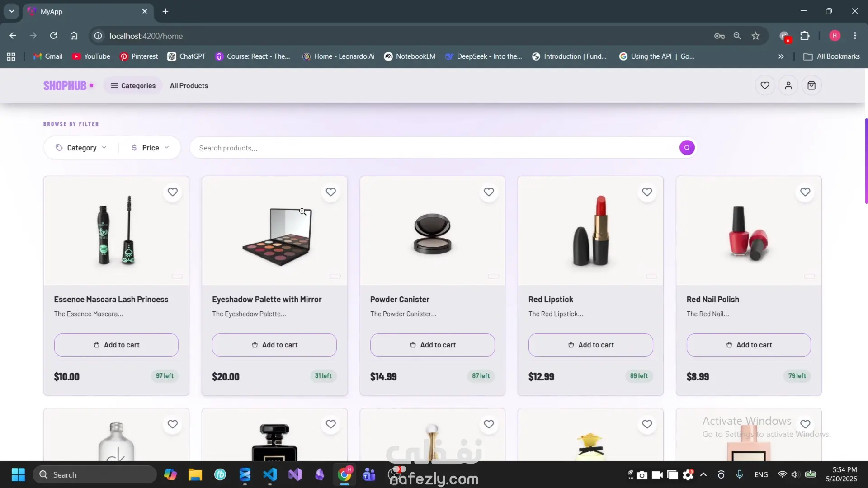
Task: Toggle heart on the Dior perfume card
Action: click(489, 424)
